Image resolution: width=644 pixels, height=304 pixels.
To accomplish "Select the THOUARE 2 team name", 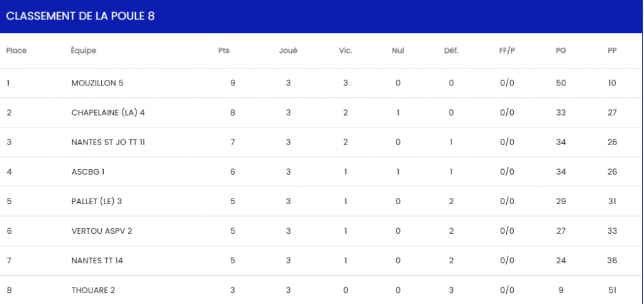I will (93, 290).
